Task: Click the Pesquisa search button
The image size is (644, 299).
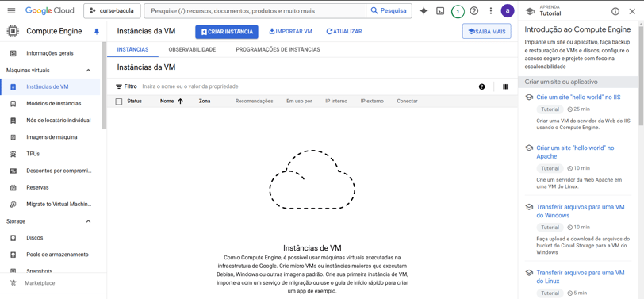Action: coord(389,11)
